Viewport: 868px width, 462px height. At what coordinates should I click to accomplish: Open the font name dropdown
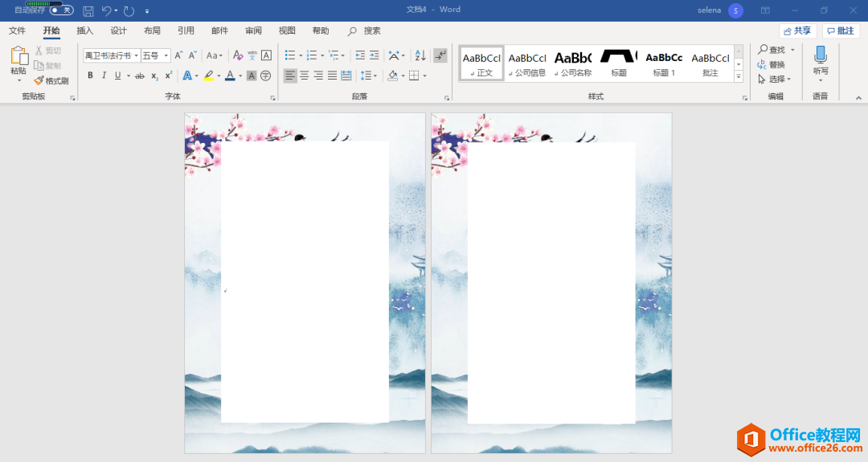point(136,55)
